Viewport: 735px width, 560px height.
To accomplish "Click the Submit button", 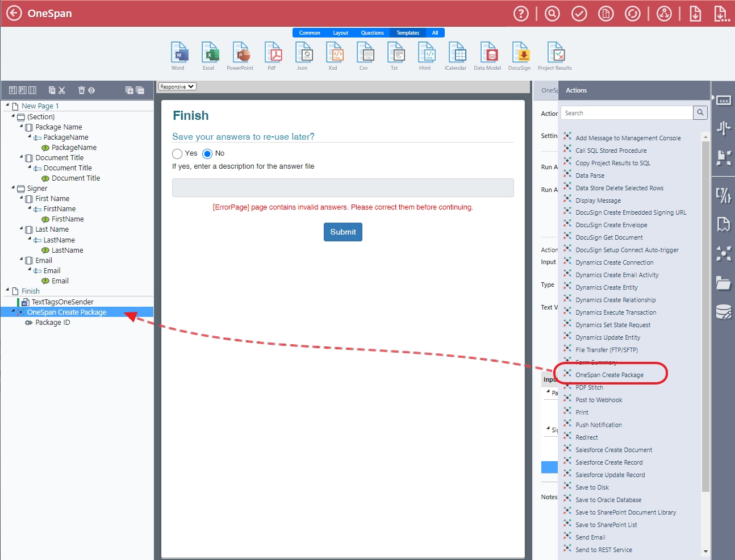I will pos(343,232).
